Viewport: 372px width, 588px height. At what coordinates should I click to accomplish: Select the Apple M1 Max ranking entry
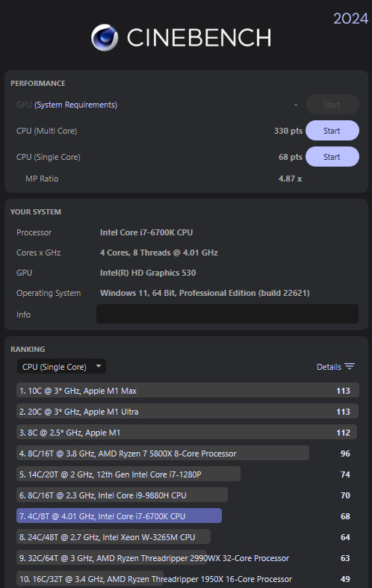187,390
